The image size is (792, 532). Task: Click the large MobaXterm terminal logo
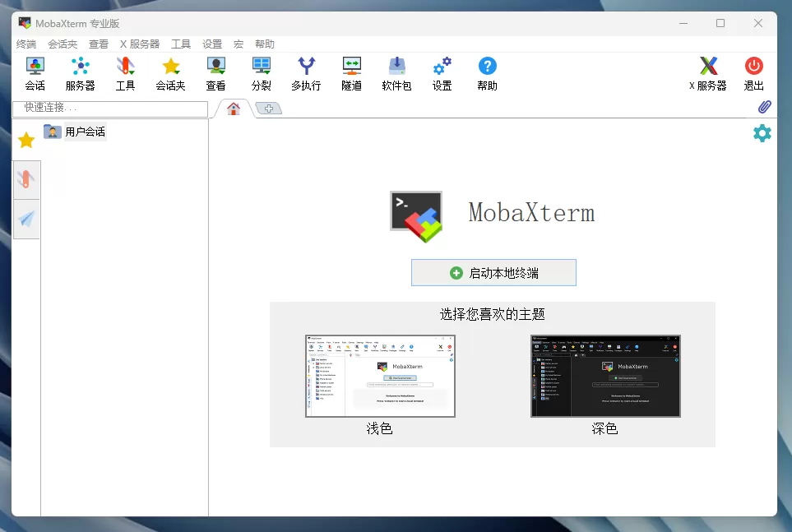coord(416,216)
